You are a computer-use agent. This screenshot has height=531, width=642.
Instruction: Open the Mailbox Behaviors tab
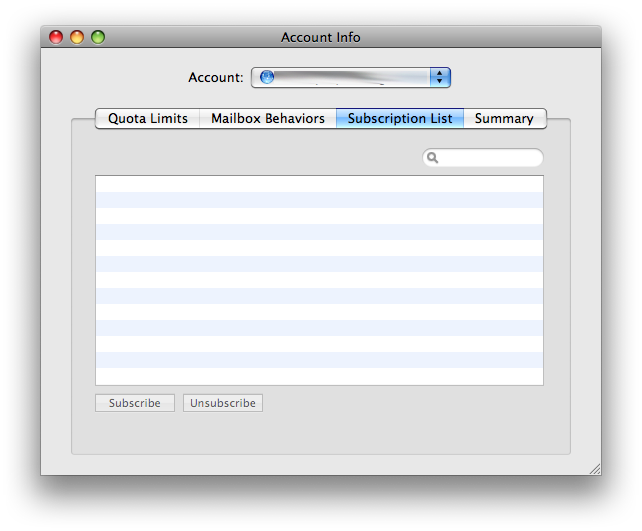[268, 118]
